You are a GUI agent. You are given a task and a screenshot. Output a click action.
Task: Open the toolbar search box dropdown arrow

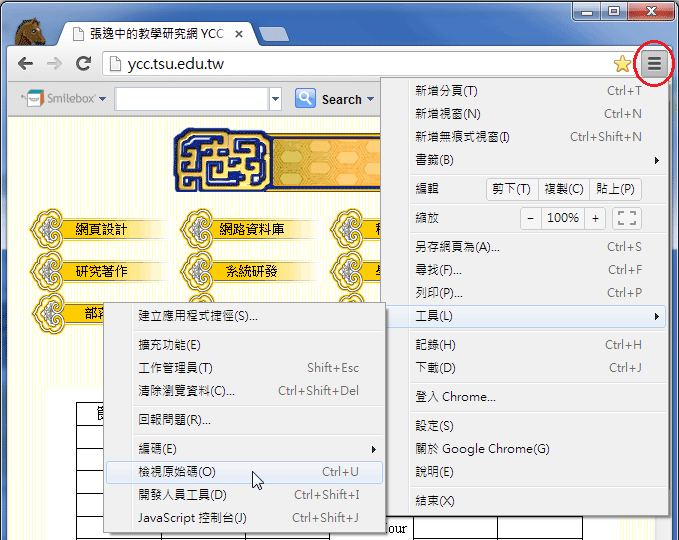275,99
